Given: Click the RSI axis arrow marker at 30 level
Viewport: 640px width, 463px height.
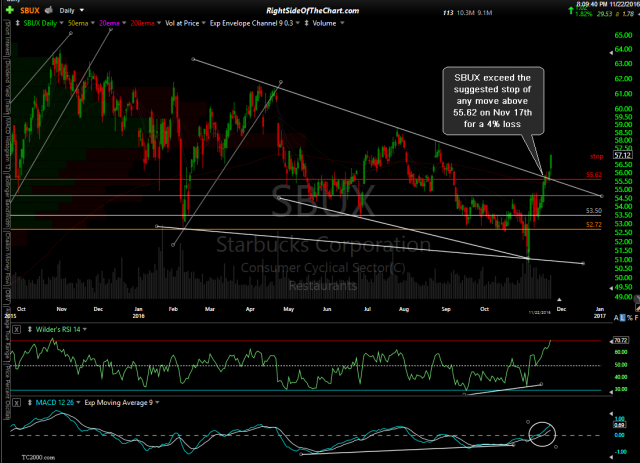Looking at the screenshot, I should [x=611, y=392].
